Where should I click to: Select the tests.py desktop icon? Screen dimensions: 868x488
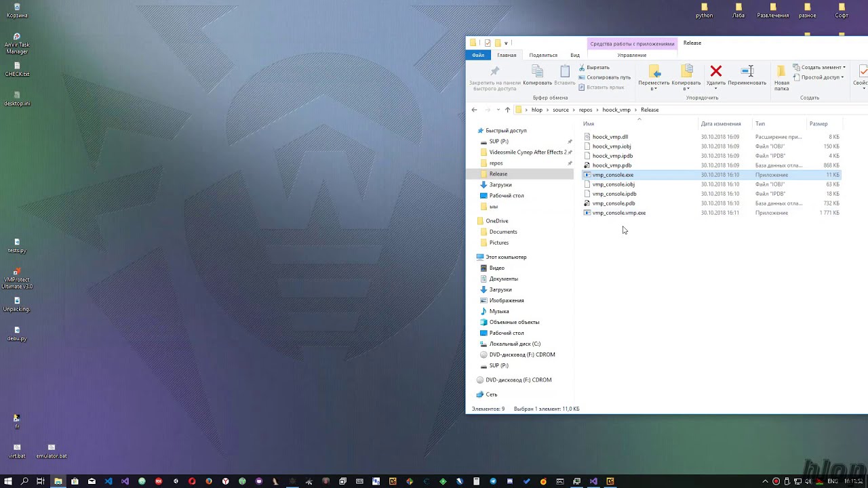[17, 246]
